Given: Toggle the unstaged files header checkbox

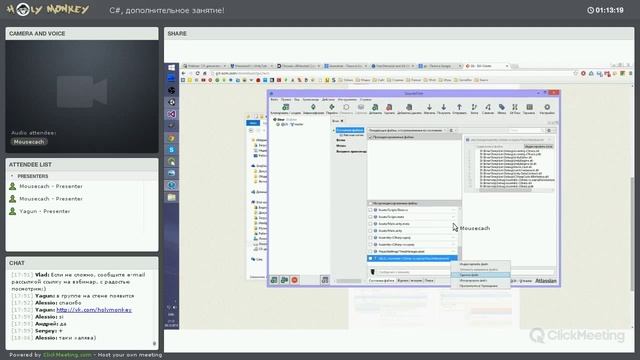Looking at the screenshot, I should [x=371, y=203].
